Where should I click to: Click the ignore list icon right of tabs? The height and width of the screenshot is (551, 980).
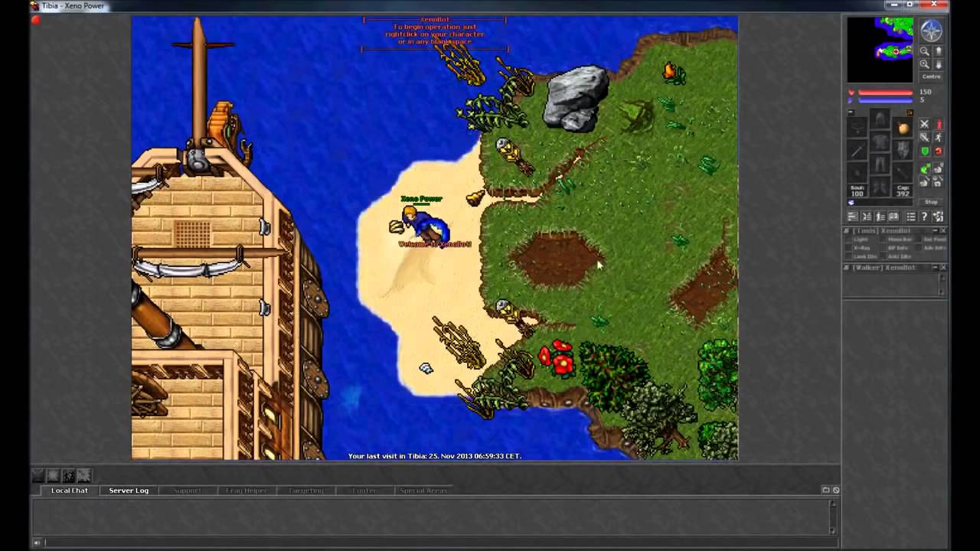(835, 490)
